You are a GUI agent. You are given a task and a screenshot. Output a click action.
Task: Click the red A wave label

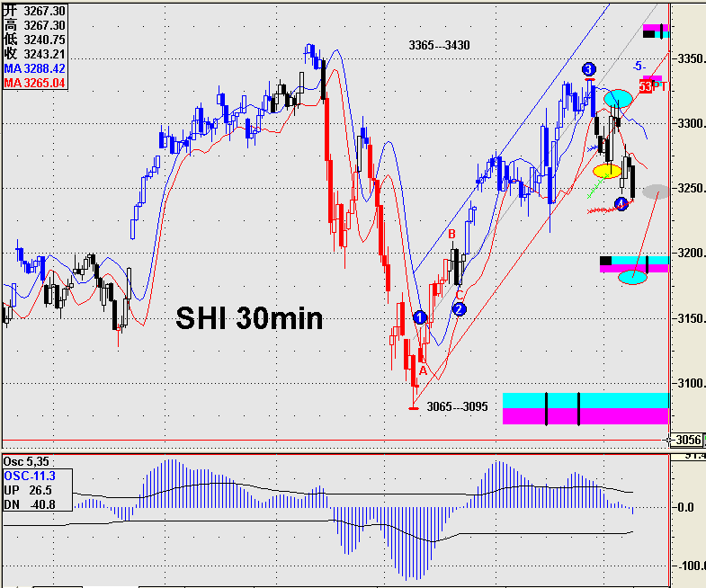tap(422, 370)
